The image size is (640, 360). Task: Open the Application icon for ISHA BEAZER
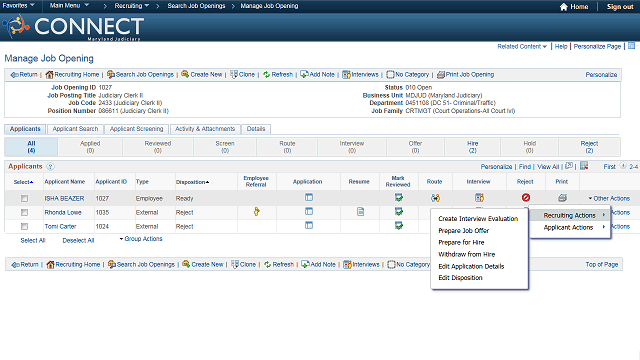pos(309,198)
